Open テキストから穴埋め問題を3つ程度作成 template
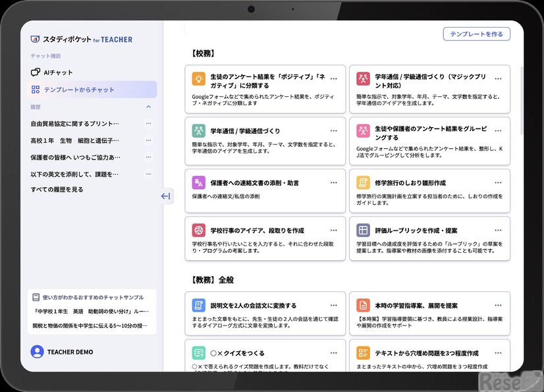Screen dimensions: 544x392 tap(430, 356)
